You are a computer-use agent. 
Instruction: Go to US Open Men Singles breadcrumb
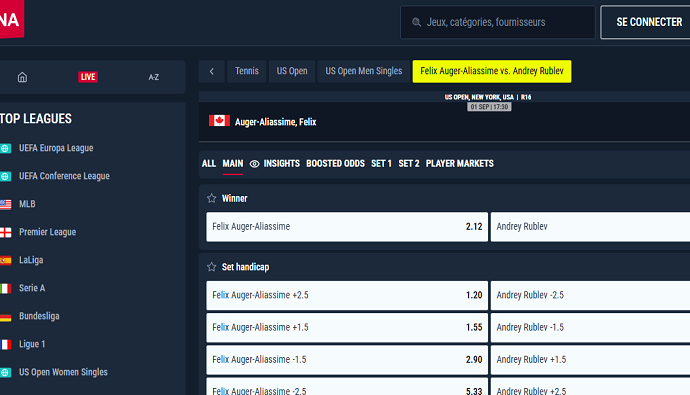click(x=364, y=71)
